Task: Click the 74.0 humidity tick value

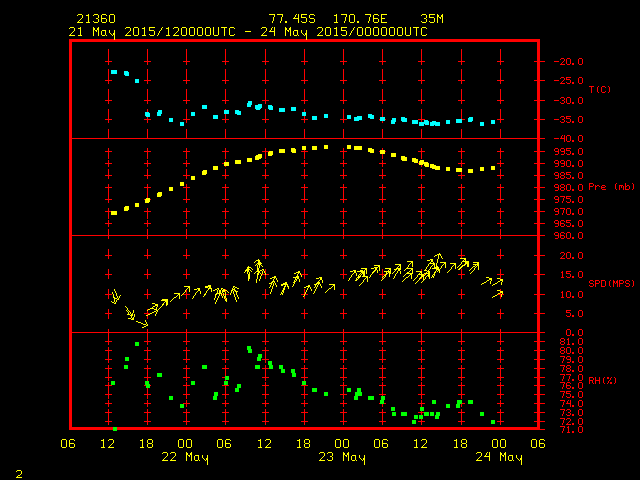Action: click(571, 404)
